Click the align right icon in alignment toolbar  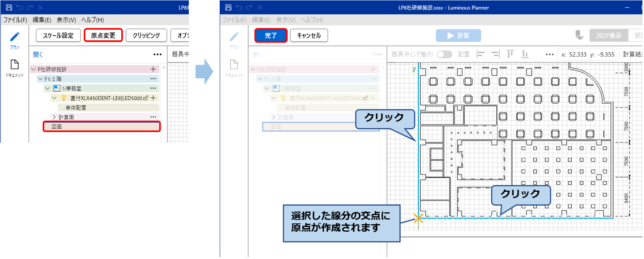[495, 54]
